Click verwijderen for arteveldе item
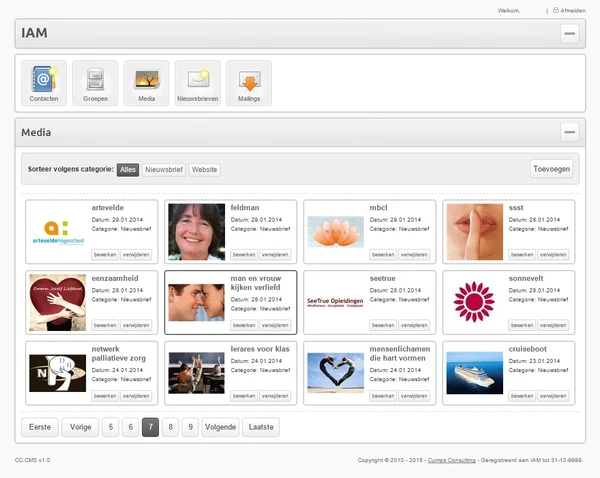Screen dimensions: 600x478 click(x=136, y=254)
